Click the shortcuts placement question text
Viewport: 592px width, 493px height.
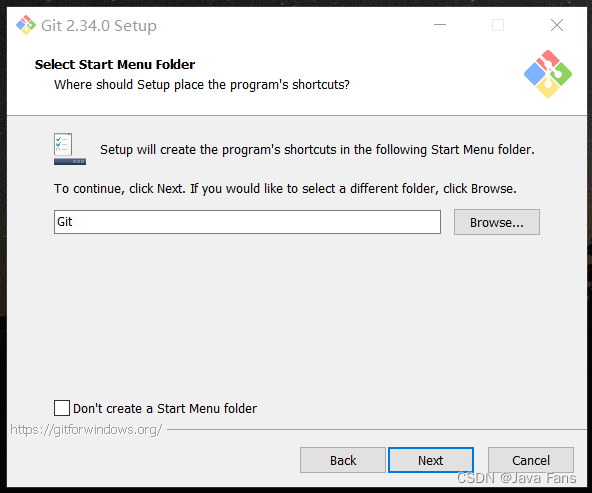pyautogui.click(x=202, y=85)
